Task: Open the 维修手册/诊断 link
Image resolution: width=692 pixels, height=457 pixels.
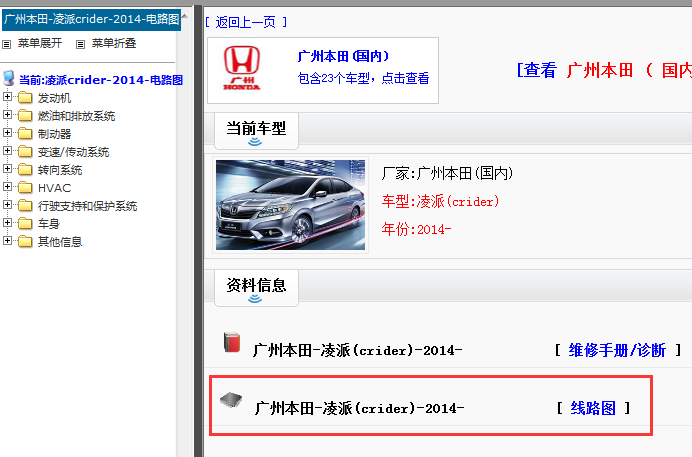Action: pos(617,350)
